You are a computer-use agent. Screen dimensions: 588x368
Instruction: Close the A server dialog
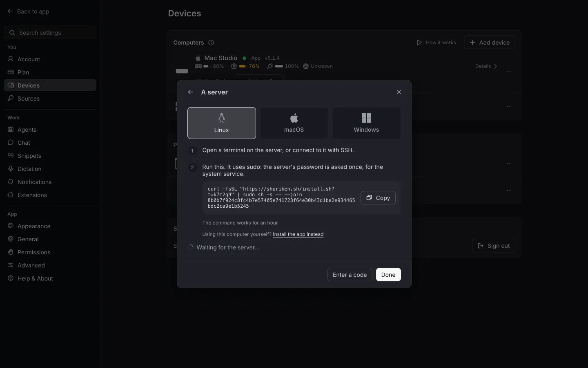(x=399, y=92)
